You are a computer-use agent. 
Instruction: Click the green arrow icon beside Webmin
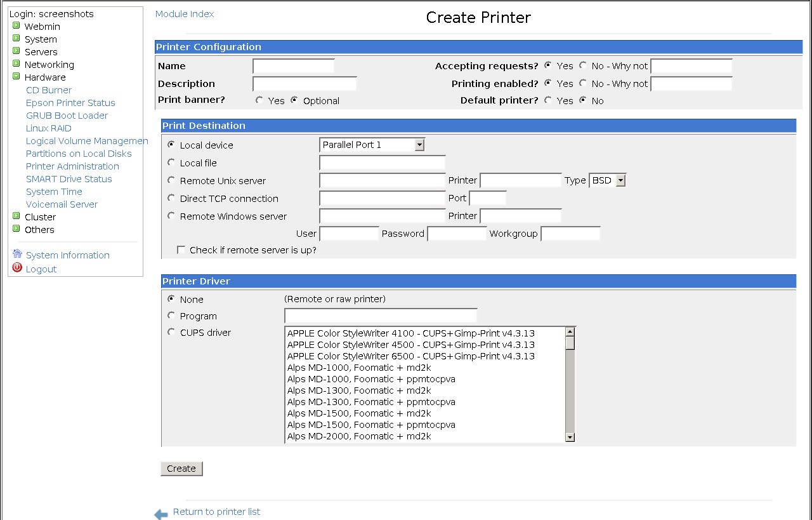(16, 26)
